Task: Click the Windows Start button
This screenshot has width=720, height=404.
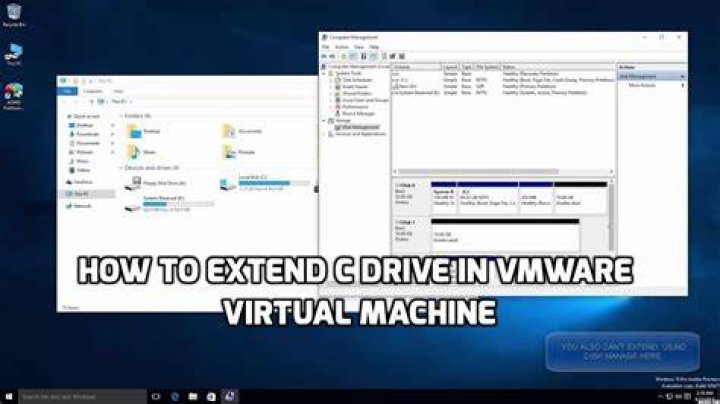Action: [x=9, y=396]
